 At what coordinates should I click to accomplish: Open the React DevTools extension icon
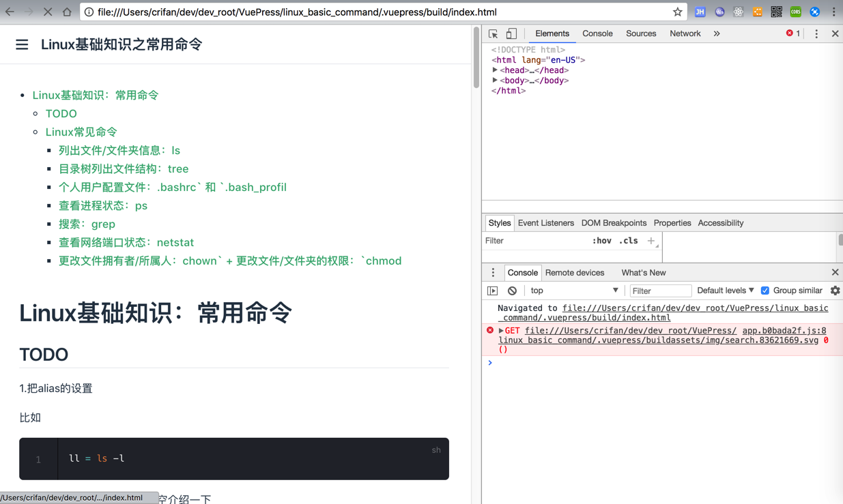click(x=738, y=12)
